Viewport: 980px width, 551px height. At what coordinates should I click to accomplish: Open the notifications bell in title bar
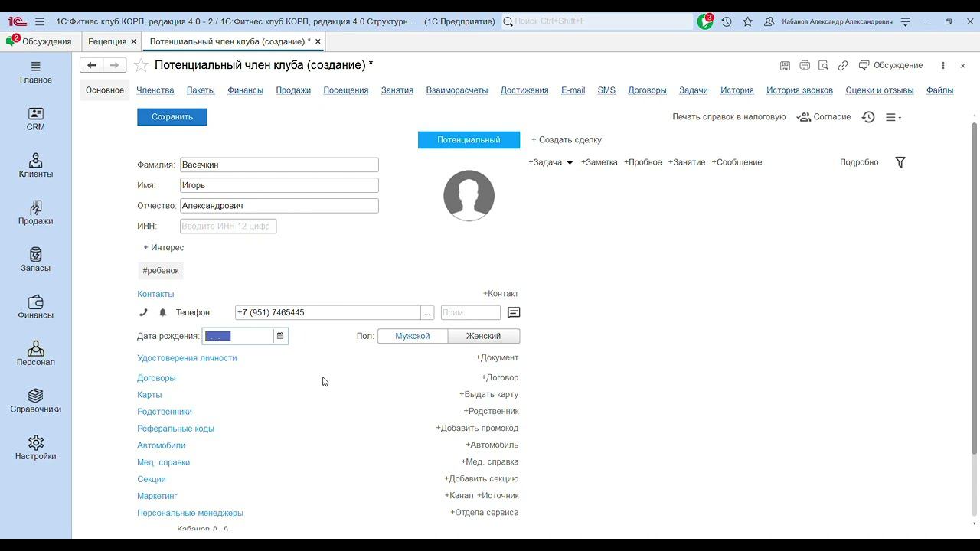(x=705, y=21)
